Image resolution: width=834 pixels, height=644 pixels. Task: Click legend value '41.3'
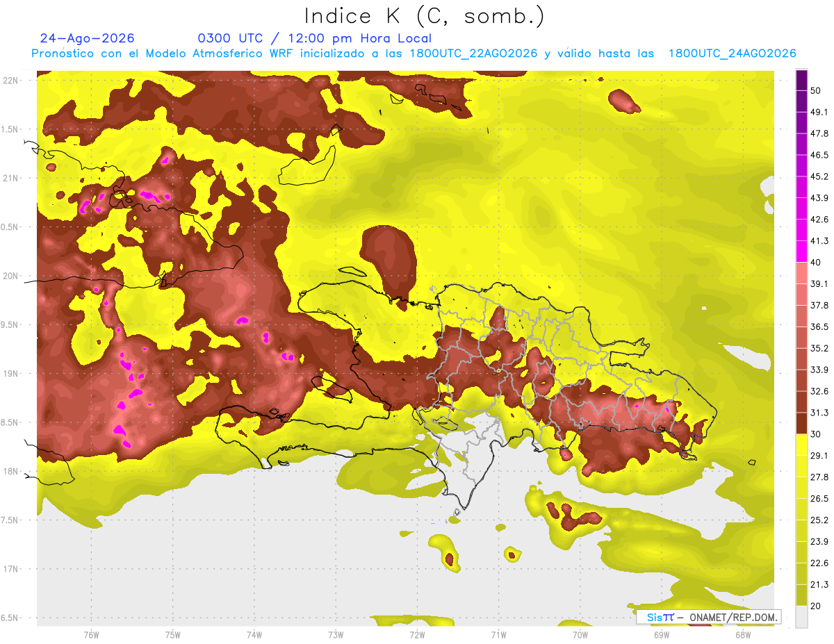tap(818, 241)
